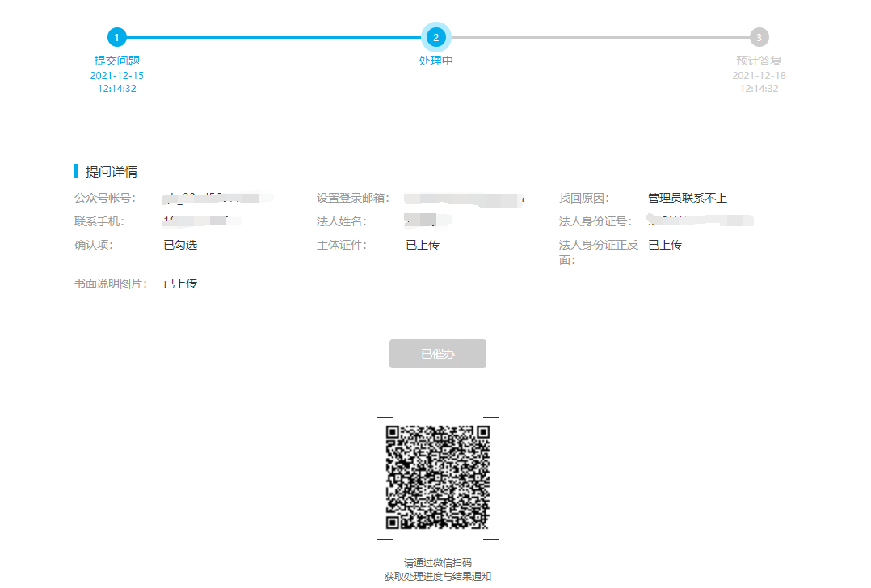The image size is (871, 588).
Task: Click the 管理员联系不上 reason value
Action: [x=687, y=198]
